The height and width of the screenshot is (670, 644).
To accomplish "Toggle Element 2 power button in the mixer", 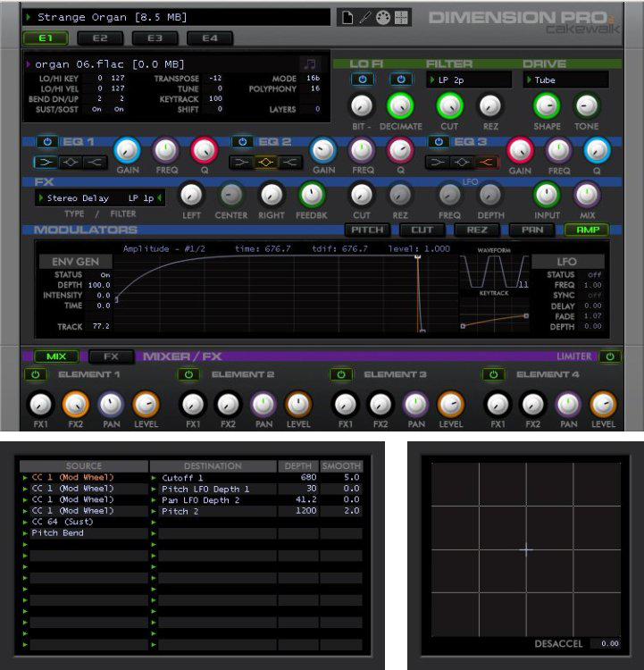I will pos(188,374).
